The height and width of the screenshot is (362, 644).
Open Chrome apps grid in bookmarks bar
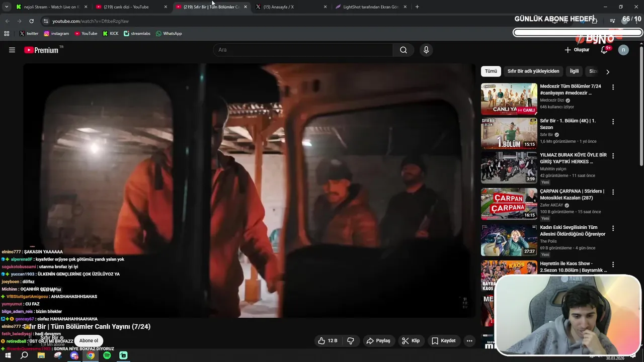(x=7, y=34)
